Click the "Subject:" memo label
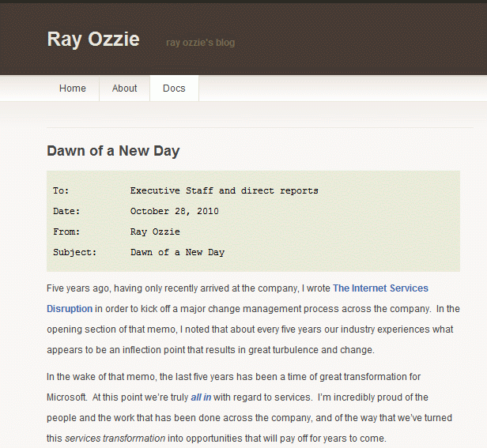This screenshot has height=448, width=487. pos(75,252)
